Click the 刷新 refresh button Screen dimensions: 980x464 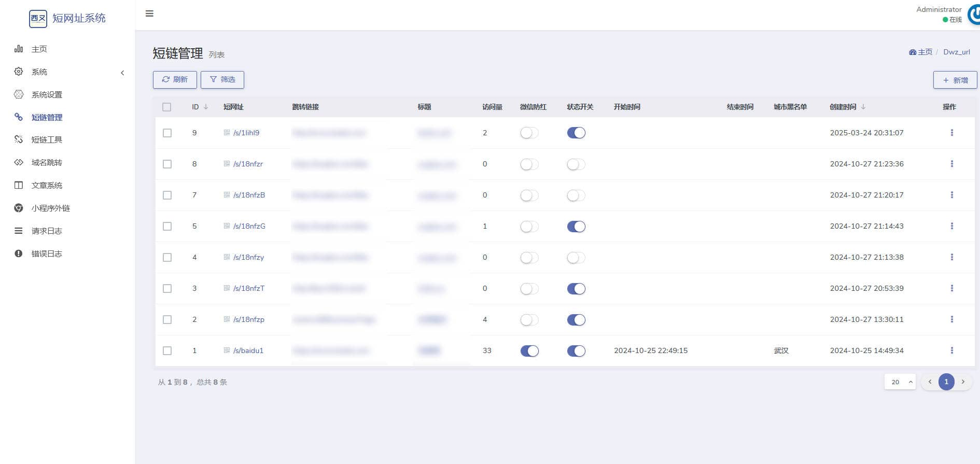point(175,79)
